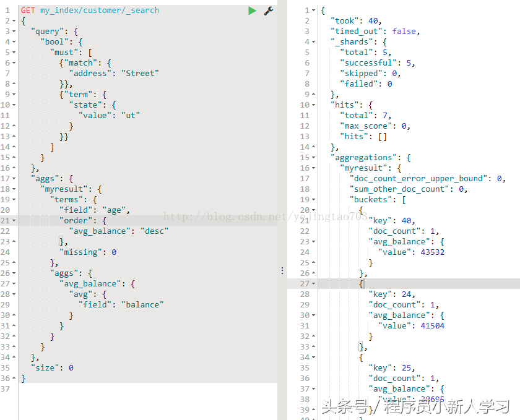This screenshot has width=520, height=420.
Task: Click the avg_balance value 43532
Action: [433, 252]
